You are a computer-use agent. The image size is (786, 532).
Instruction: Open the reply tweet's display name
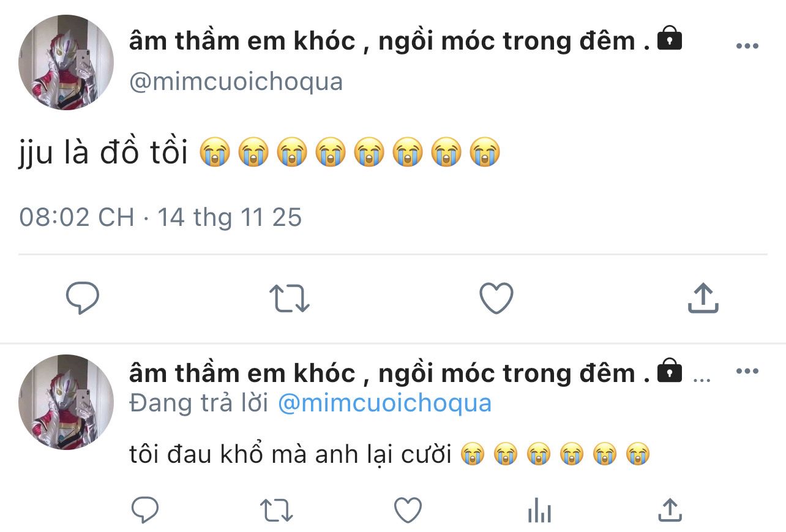click(389, 373)
